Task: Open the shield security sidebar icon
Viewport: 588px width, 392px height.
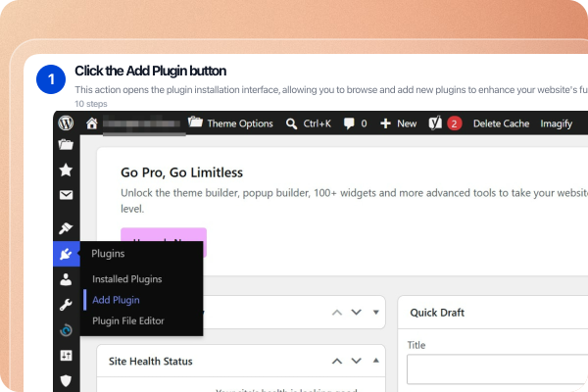Action: tap(66, 380)
